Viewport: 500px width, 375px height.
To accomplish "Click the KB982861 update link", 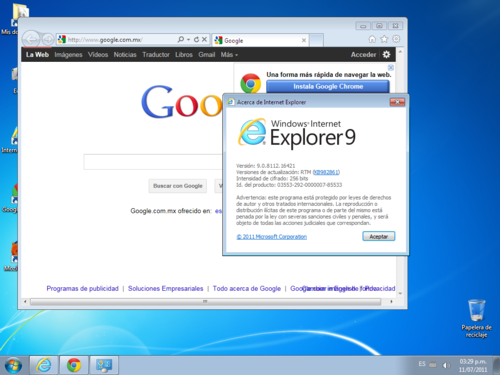I will (x=326, y=172).
